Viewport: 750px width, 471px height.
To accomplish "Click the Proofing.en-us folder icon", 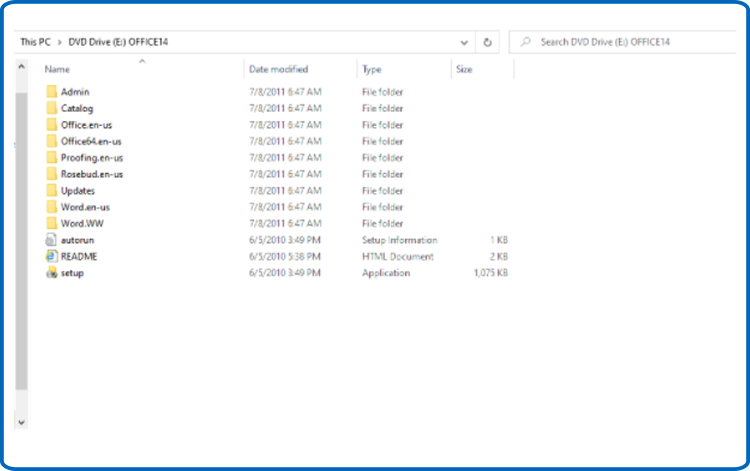I will pos(52,157).
